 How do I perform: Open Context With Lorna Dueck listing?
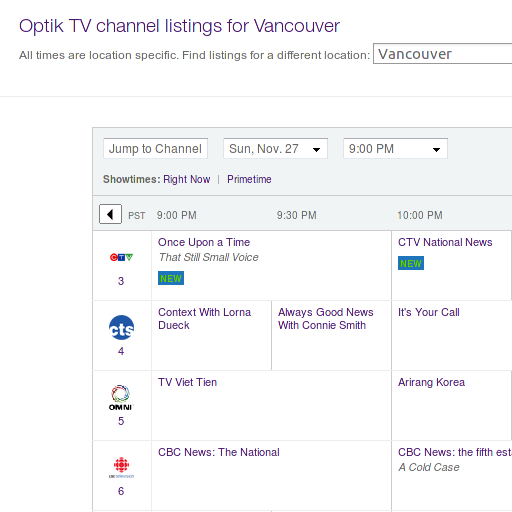(x=204, y=319)
